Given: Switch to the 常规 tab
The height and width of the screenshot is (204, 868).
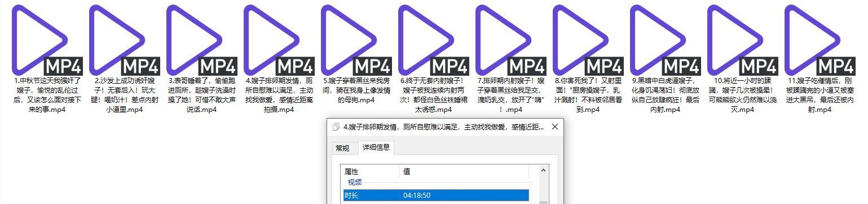Looking at the screenshot, I should click(x=342, y=148).
